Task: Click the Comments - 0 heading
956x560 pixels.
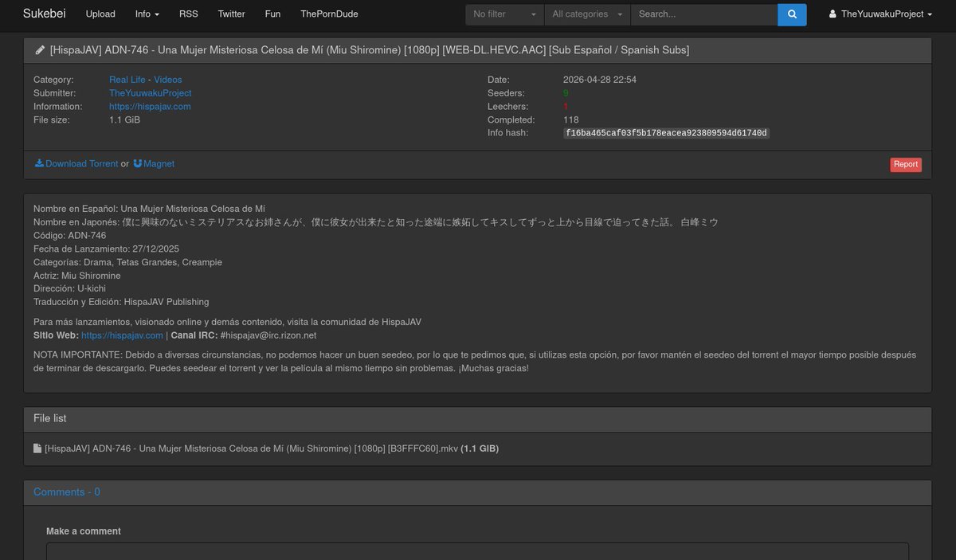Action: pos(67,492)
